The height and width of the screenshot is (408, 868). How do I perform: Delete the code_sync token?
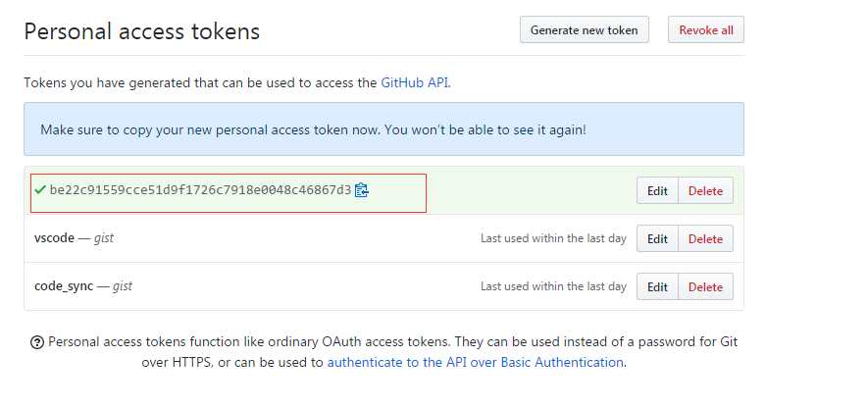705,286
